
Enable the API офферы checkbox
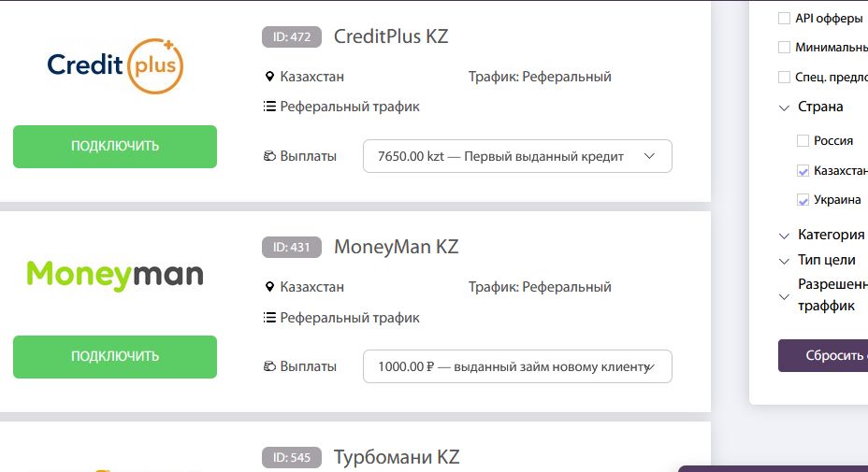[784, 18]
